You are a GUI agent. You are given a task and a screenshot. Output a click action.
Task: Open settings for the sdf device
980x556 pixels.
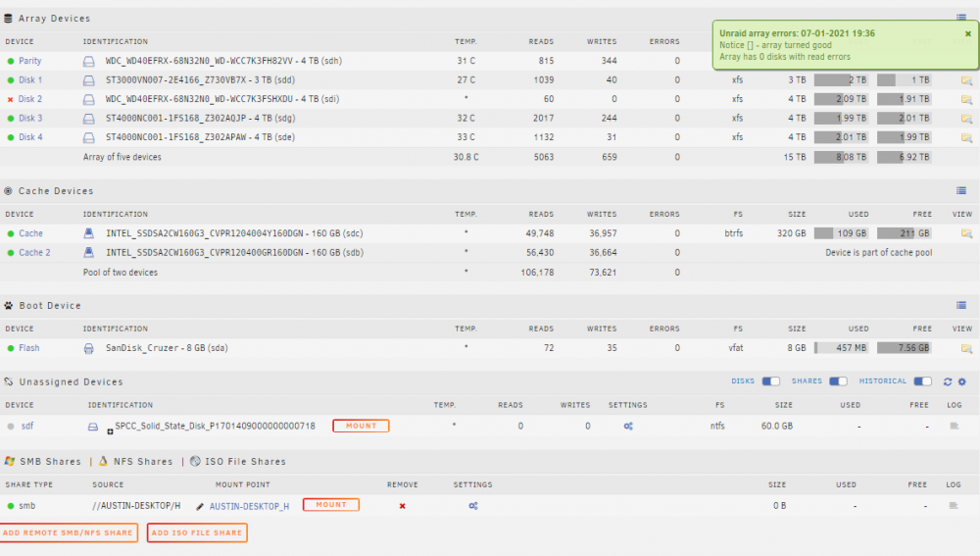(x=628, y=427)
